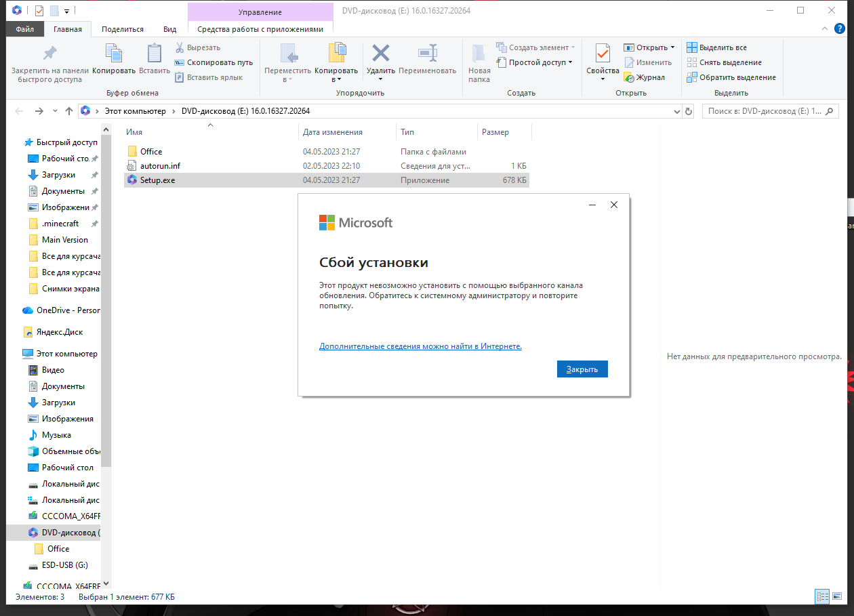854x616 pixels.
Task: Open the File tab
Action: coord(25,29)
